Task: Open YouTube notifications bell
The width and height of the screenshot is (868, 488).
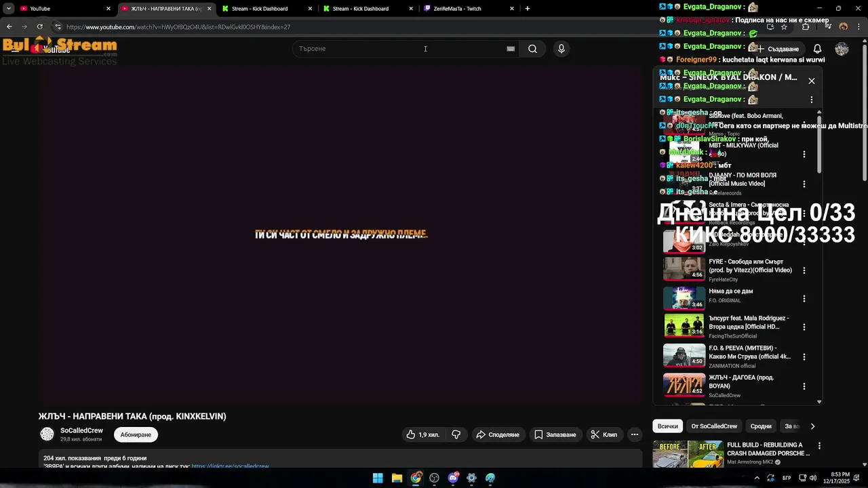Action: click(x=817, y=49)
